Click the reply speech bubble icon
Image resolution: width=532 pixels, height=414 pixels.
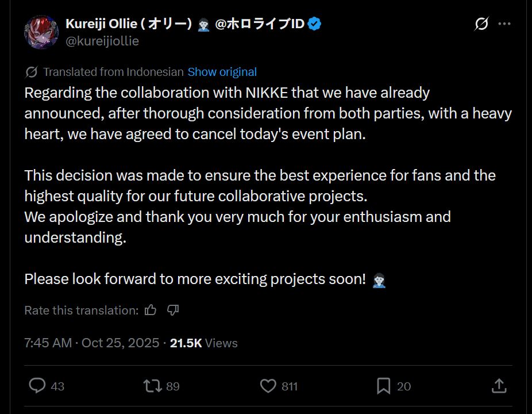pos(37,386)
